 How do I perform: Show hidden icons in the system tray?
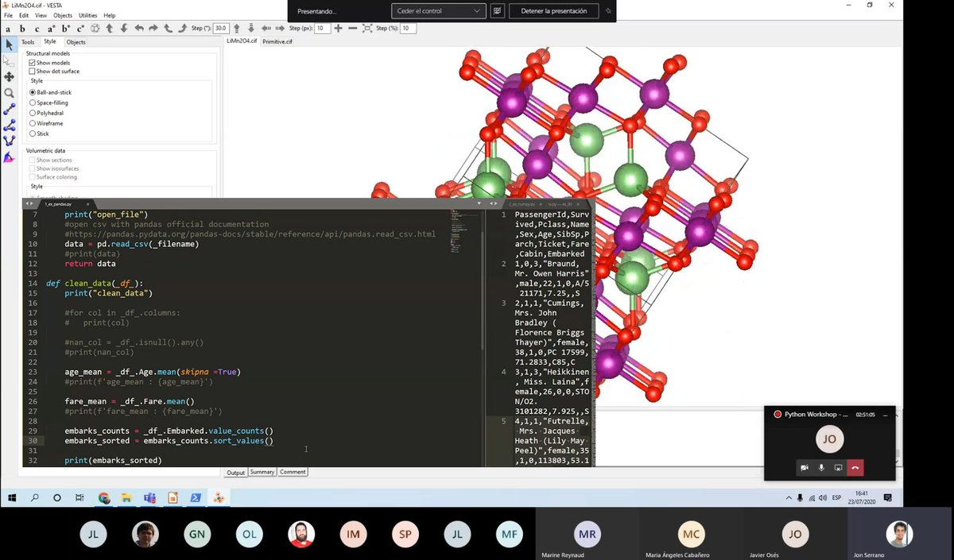pyautogui.click(x=788, y=498)
